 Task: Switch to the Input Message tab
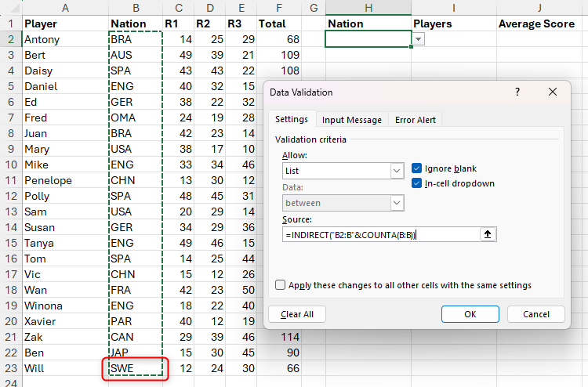pos(352,120)
